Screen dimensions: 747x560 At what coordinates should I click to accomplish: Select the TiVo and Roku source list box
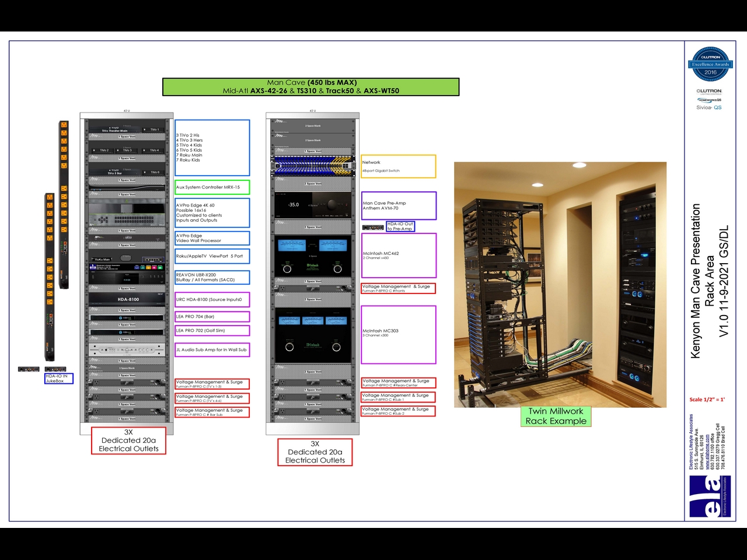(212, 148)
